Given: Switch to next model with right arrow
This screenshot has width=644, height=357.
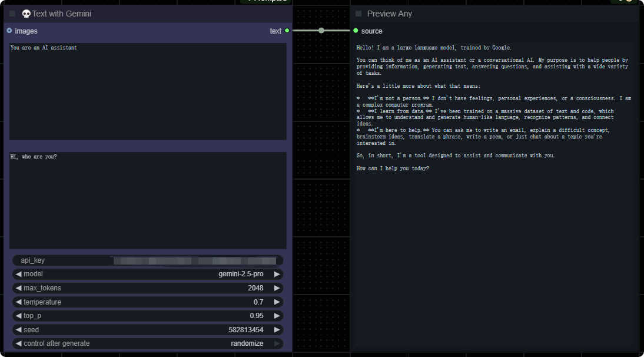Looking at the screenshot, I should click(277, 274).
